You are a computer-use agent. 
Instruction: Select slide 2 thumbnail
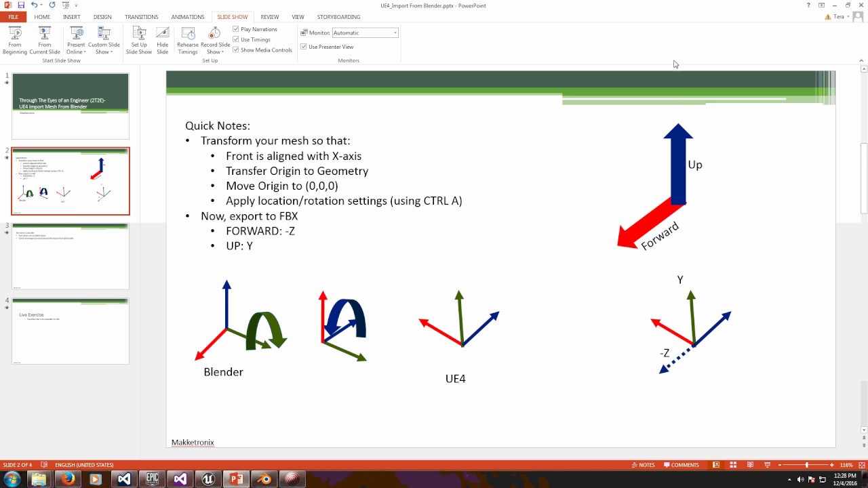coord(71,181)
